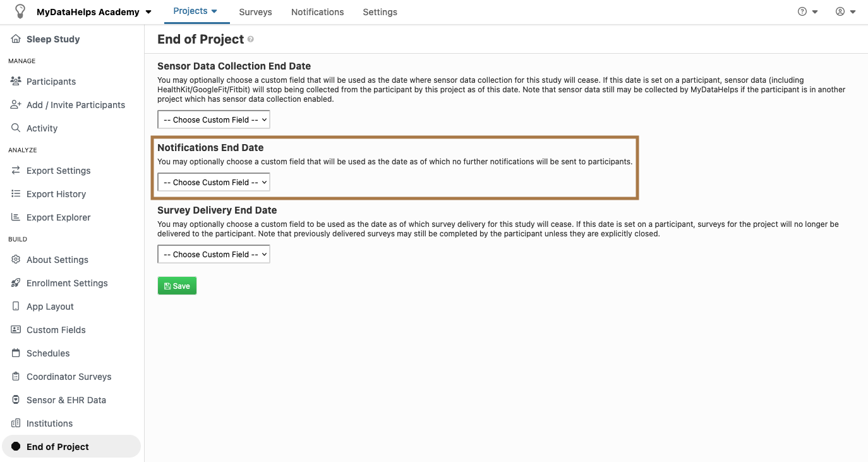Open the user account menu
The height and width of the screenshot is (462, 868).
[845, 12]
